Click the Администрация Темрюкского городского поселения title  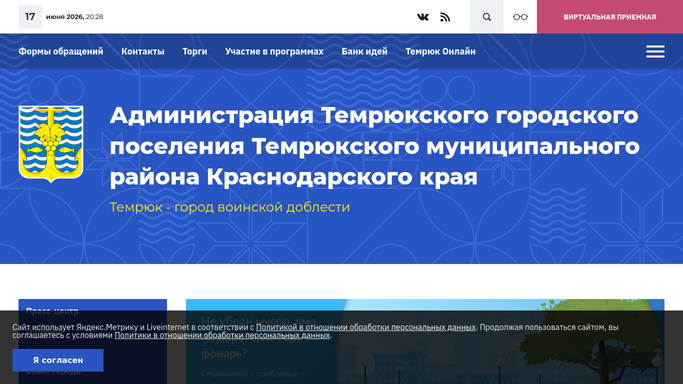coord(375,146)
